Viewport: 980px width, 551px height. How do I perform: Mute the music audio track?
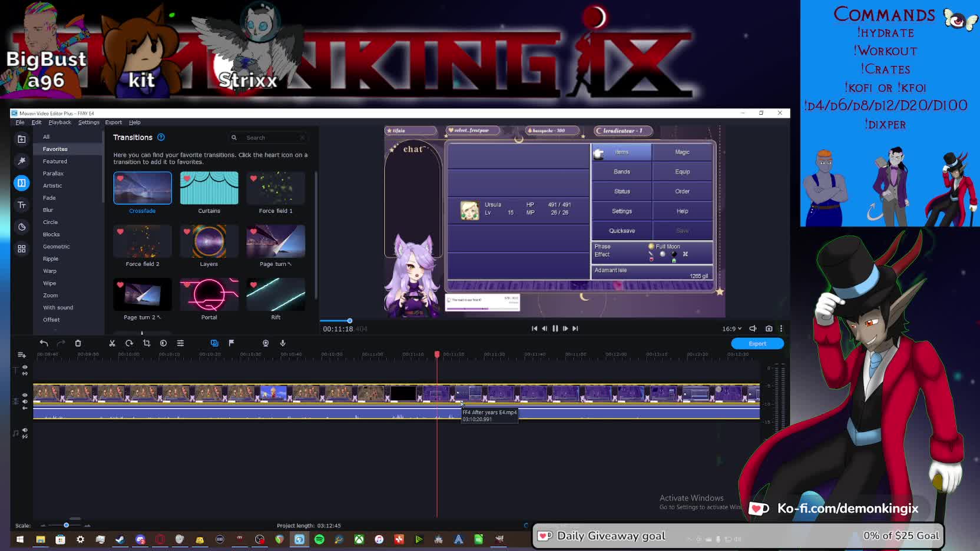25,430
